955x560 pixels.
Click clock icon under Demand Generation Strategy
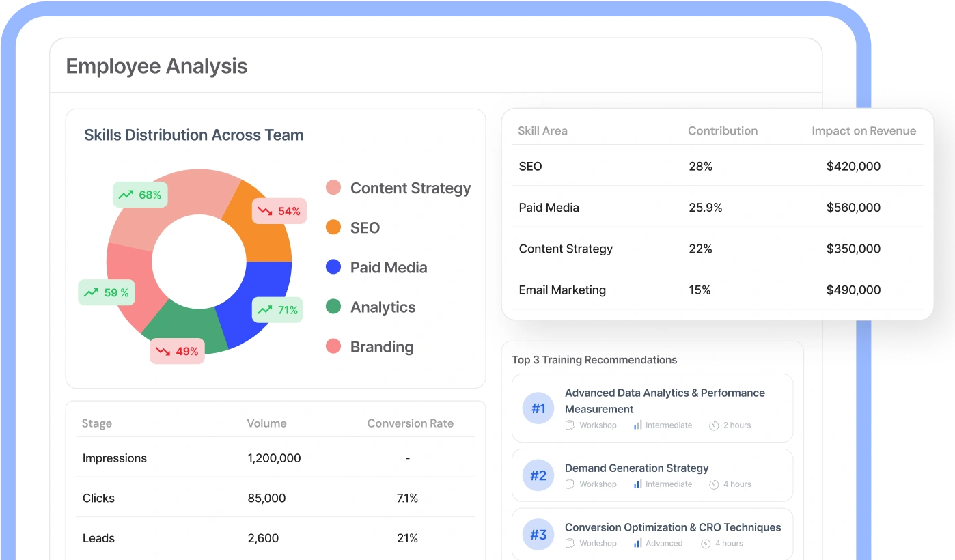[x=714, y=485]
